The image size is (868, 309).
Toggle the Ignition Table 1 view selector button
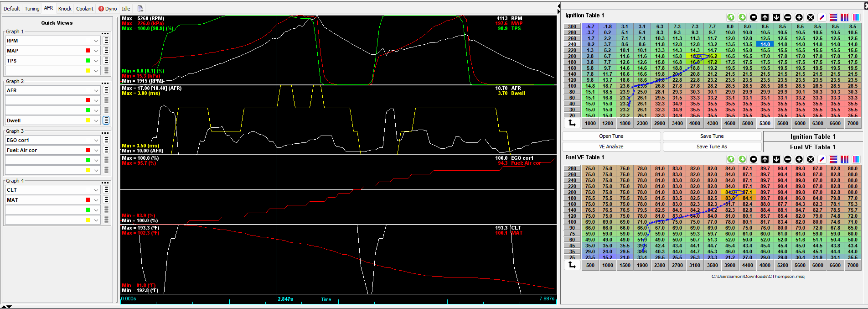813,136
